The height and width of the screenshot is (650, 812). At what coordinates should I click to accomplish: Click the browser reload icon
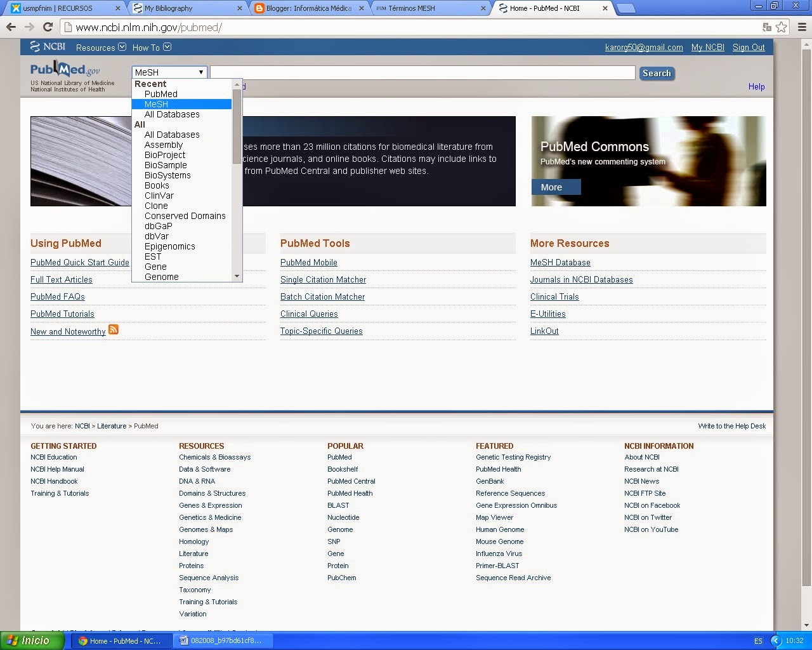[x=48, y=27]
